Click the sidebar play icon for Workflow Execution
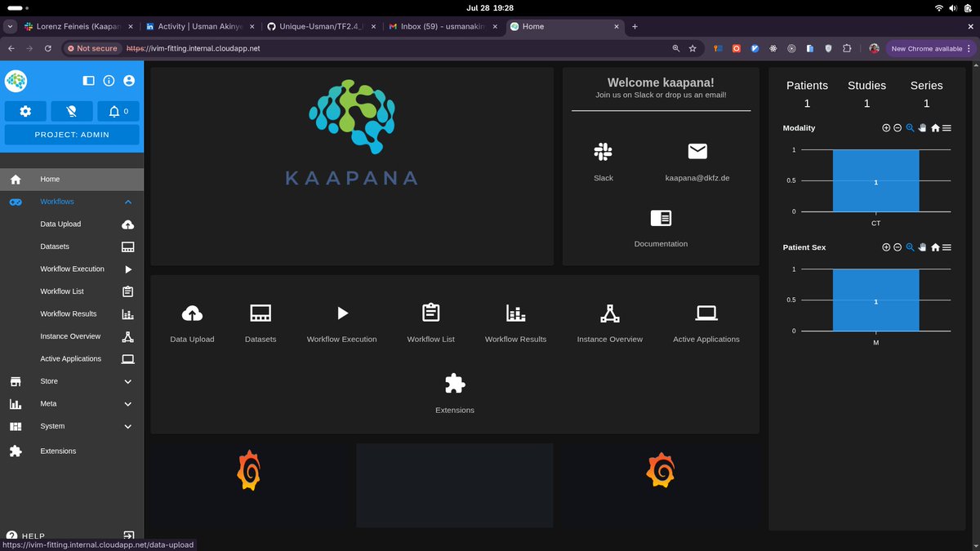Screen dimensions: 980x551 (128, 269)
